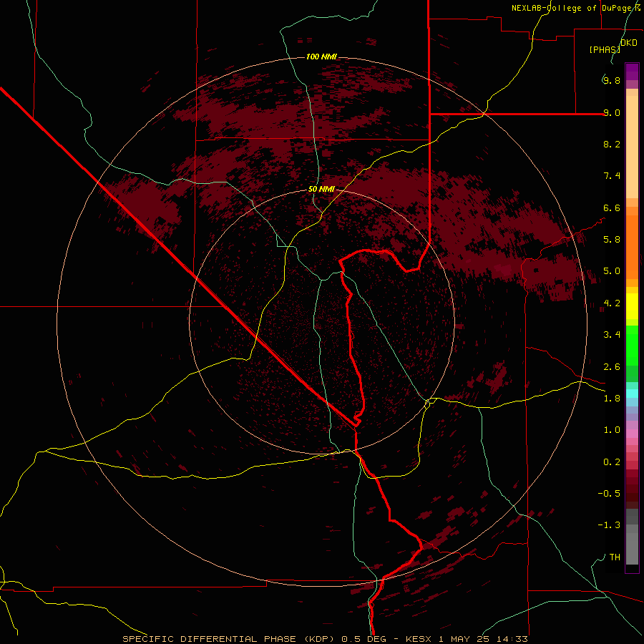Click the [PHAS] legend unit label

click(x=605, y=49)
